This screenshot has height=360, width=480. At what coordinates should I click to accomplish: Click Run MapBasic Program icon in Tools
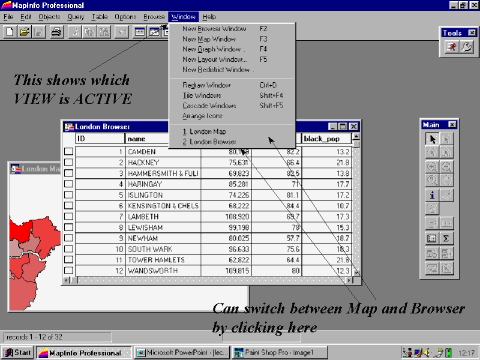click(x=452, y=47)
